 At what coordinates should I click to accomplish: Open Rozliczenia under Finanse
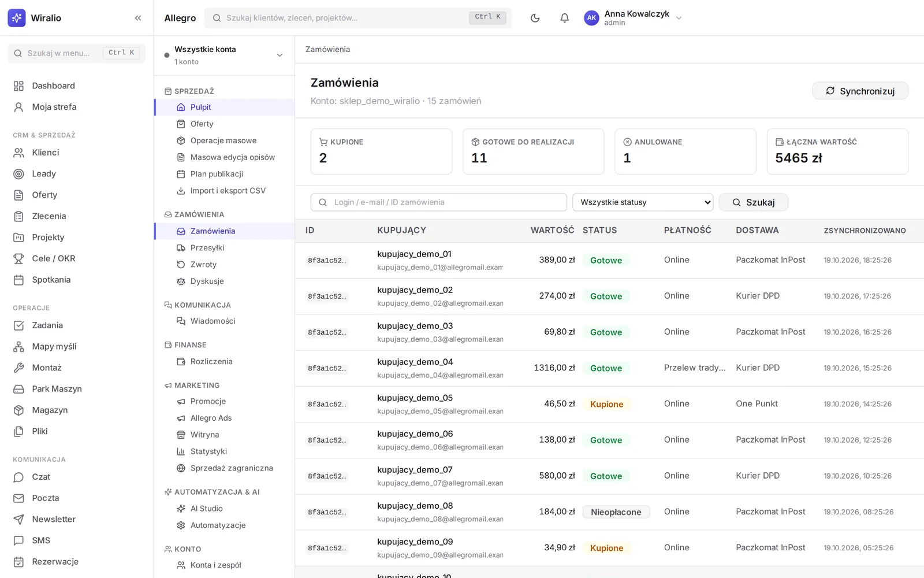pos(225,361)
